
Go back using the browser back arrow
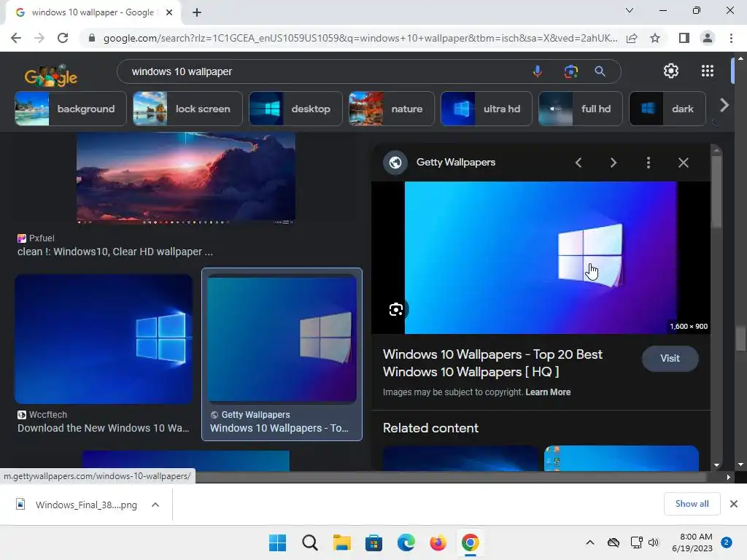click(16, 38)
